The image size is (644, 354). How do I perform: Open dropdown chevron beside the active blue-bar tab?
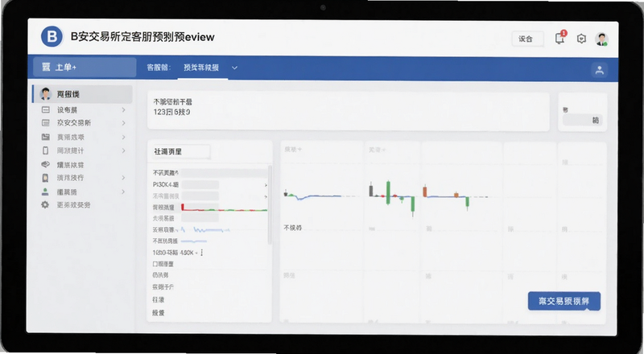234,68
